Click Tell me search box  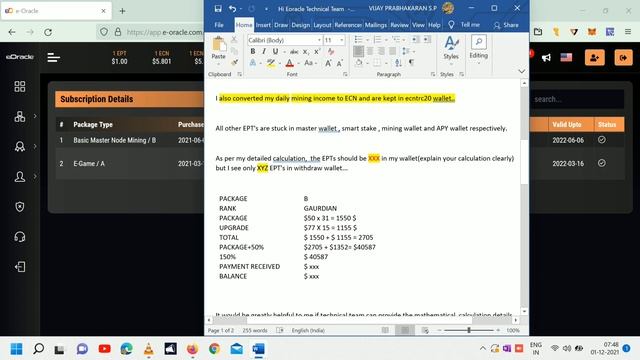point(464,25)
